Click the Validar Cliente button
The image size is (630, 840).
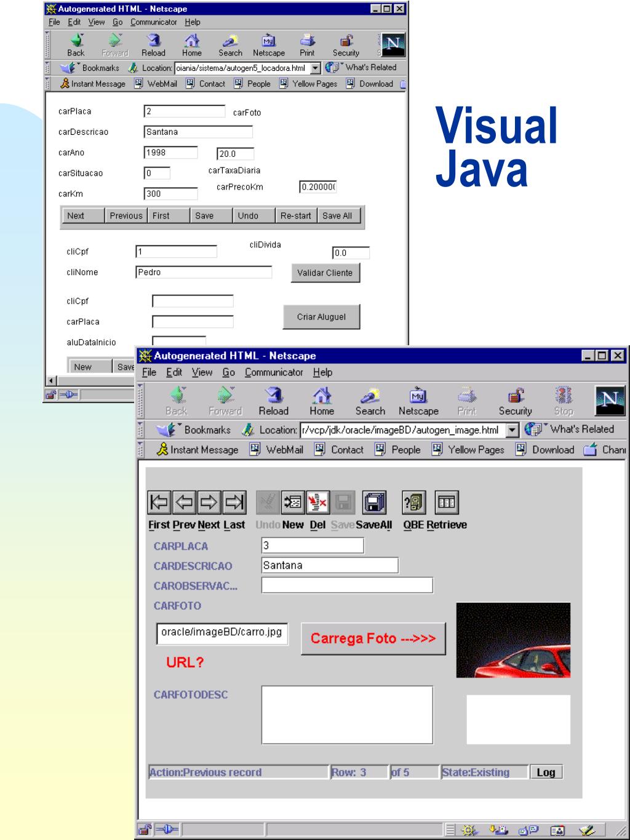(x=325, y=273)
